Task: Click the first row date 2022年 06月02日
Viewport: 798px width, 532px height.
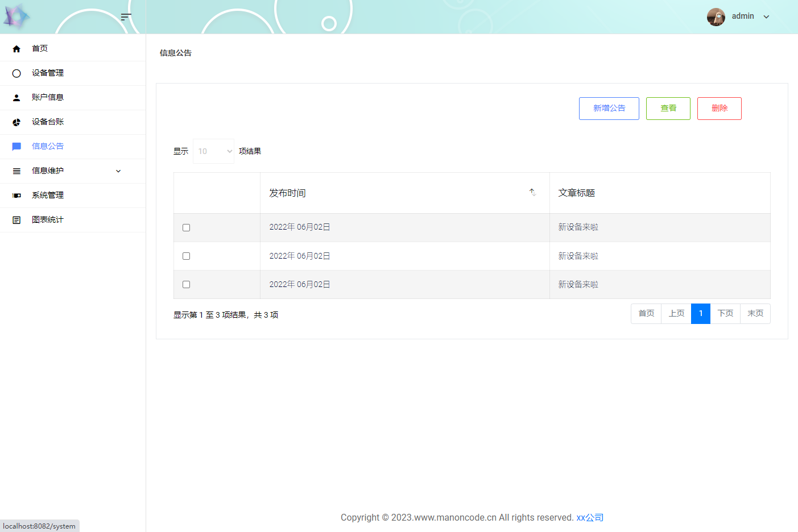Action: [300, 227]
